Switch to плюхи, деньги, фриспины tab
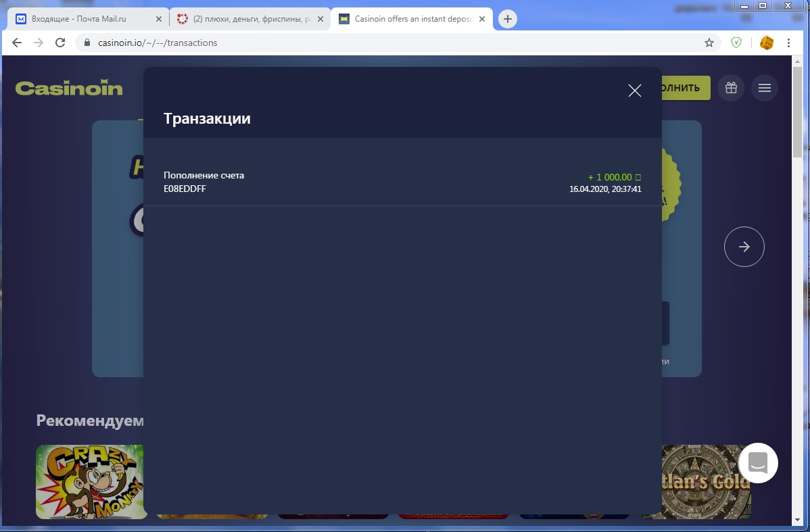This screenshot has width=810, height=532. coord(252,19)
